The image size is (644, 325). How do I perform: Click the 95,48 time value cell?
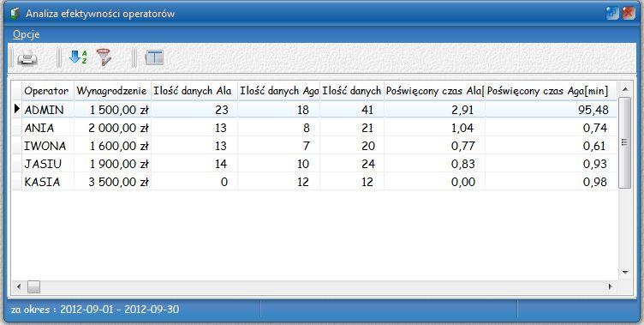551,110
